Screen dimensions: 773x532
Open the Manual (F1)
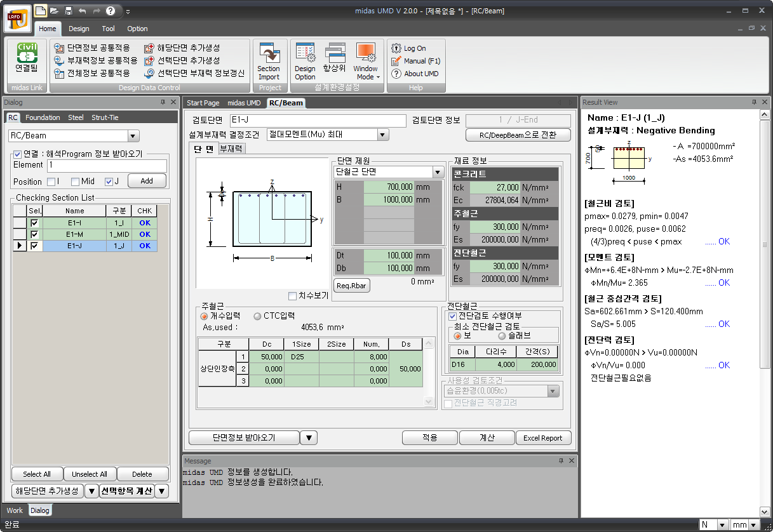pos(416,61)
